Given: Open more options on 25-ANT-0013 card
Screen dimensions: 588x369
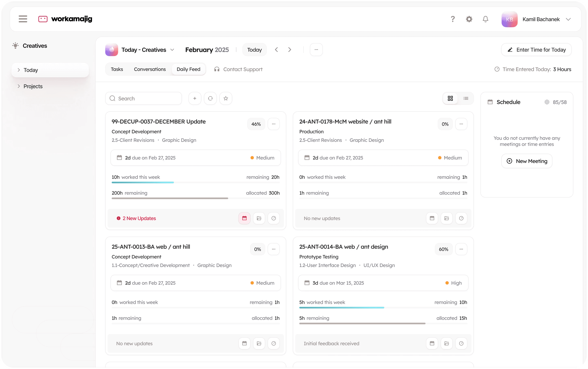Looking at the screenshot, I should pos(273,249).
